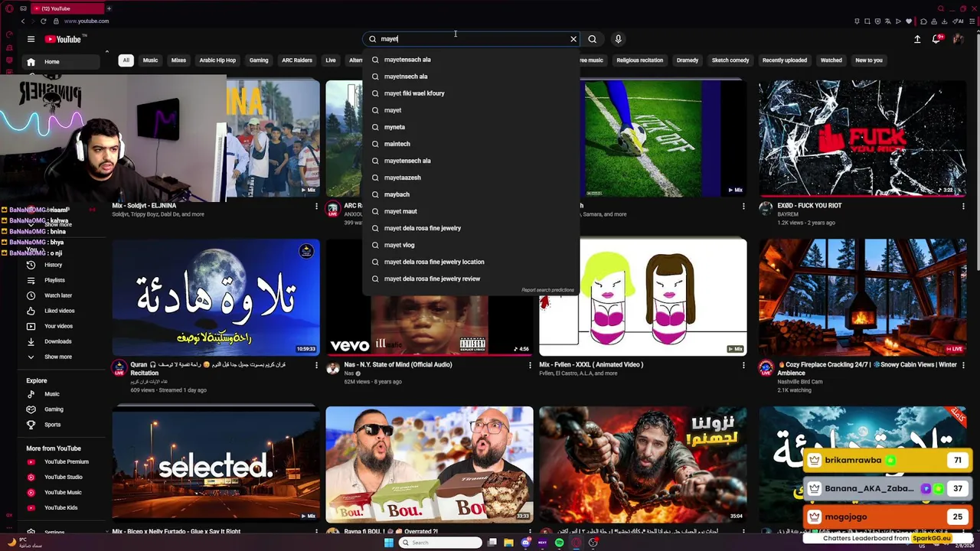Screen dimensions: 980x551
Task: Open Playlists in the sidebar
Action: [x=54, y=280]
